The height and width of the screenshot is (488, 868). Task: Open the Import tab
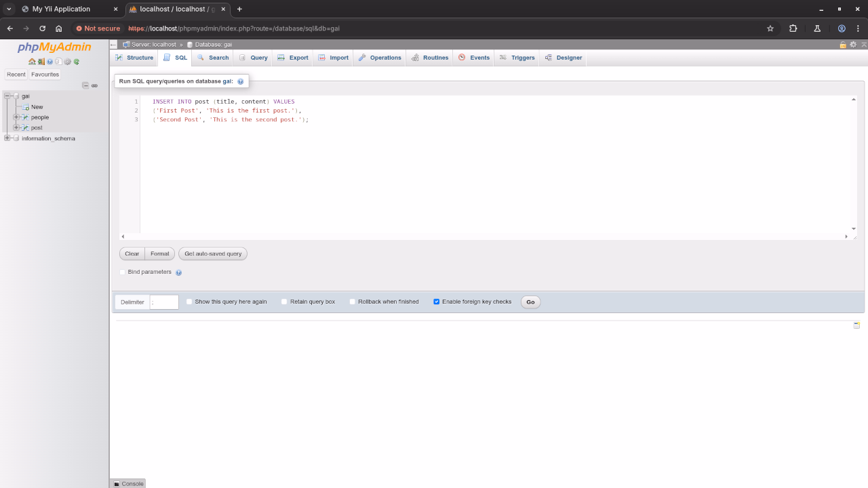(x=333, y=58)
